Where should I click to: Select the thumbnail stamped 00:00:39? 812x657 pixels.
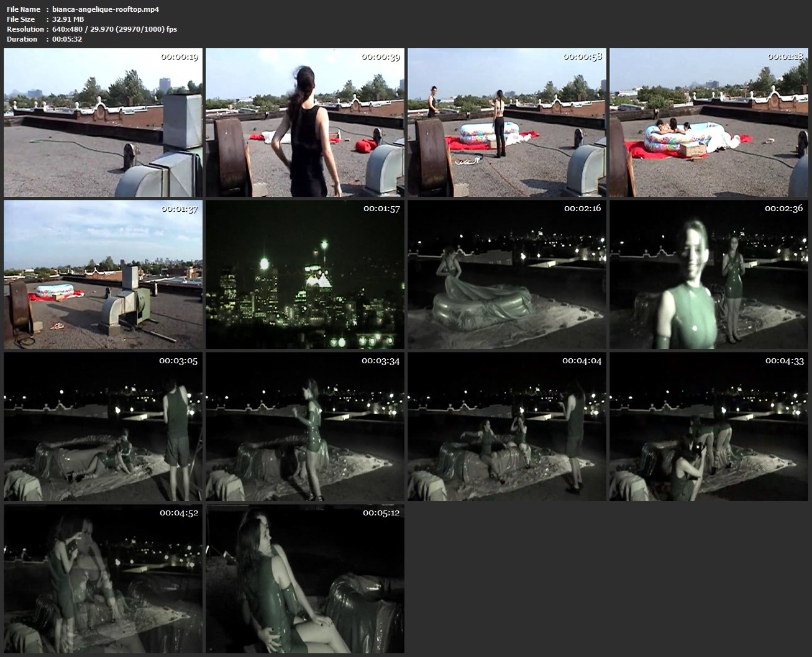(305, 122)
